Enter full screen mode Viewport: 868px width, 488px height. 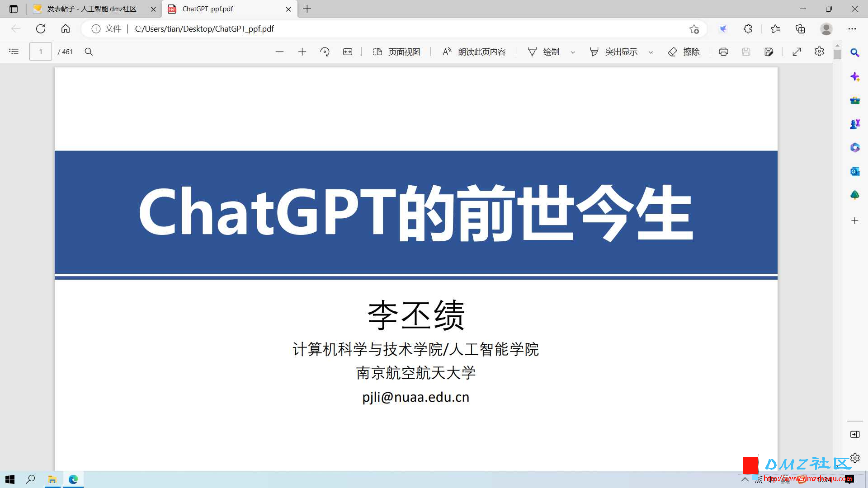point(797,52)
